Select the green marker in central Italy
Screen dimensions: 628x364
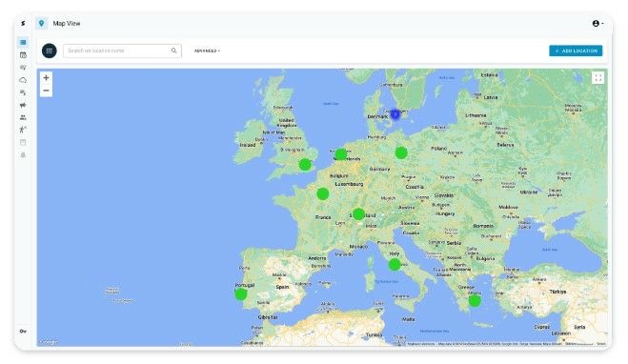click(x=395, y=264)
